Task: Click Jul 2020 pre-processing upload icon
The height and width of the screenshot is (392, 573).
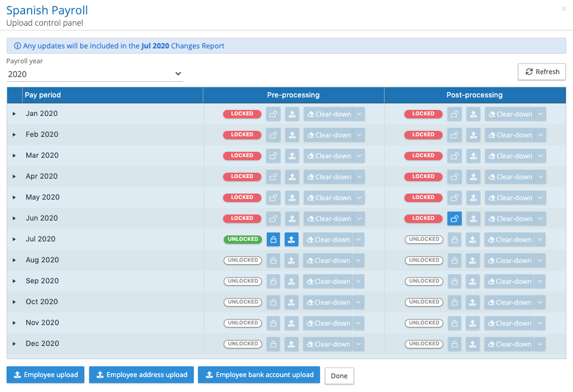Action: [292, 240]
